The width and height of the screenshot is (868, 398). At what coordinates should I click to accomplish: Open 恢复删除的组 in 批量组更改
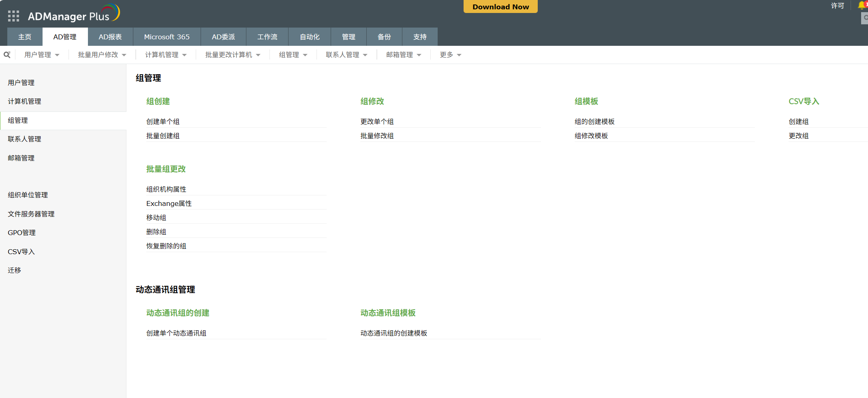(x=166, y=246)
